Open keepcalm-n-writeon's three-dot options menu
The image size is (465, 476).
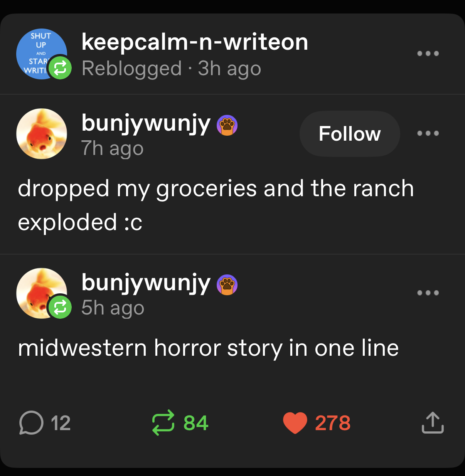click(x=428, y=54)
